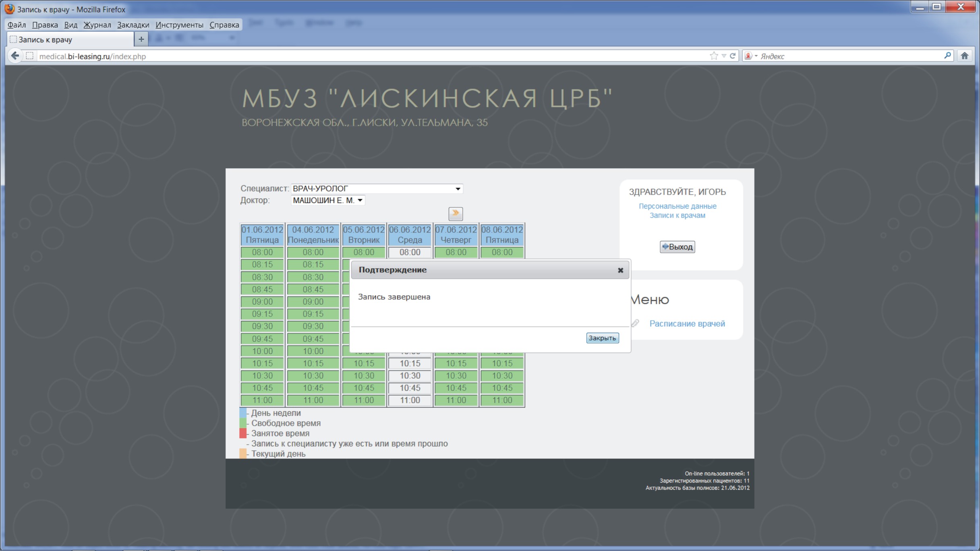Select 08:00 slot on 05.06.2012 Вторник

point(364,252)
